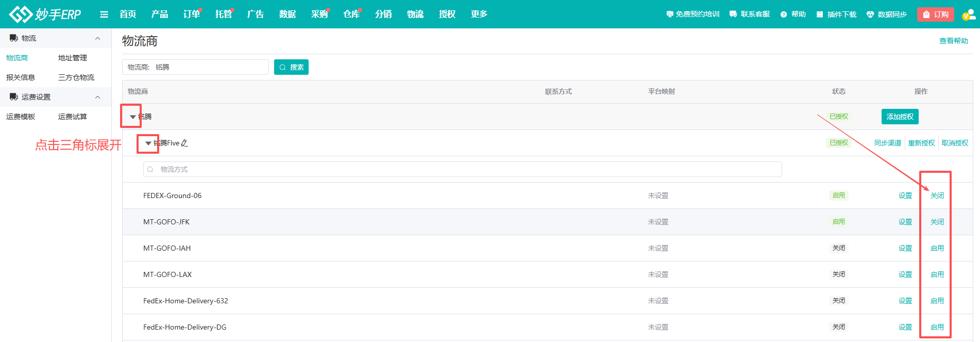Image resolution: width=980 pixels, height=342 pixels.
Task: Click the 添加授权 button
Action: click(x=900, y=117)
